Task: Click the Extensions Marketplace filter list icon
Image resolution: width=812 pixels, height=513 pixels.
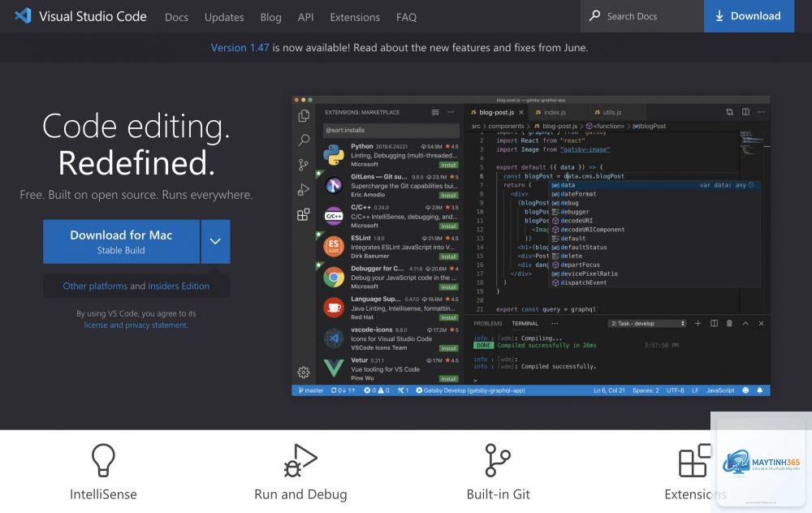Action: (435, 112)
